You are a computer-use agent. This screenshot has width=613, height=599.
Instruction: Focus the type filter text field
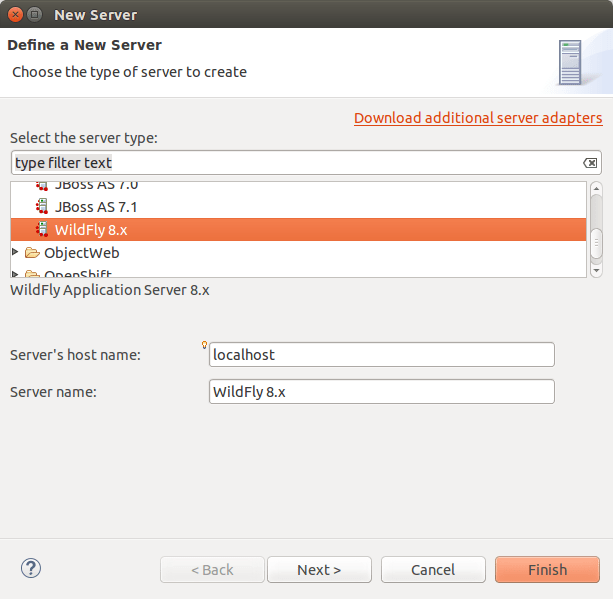[x=306, y=163]
